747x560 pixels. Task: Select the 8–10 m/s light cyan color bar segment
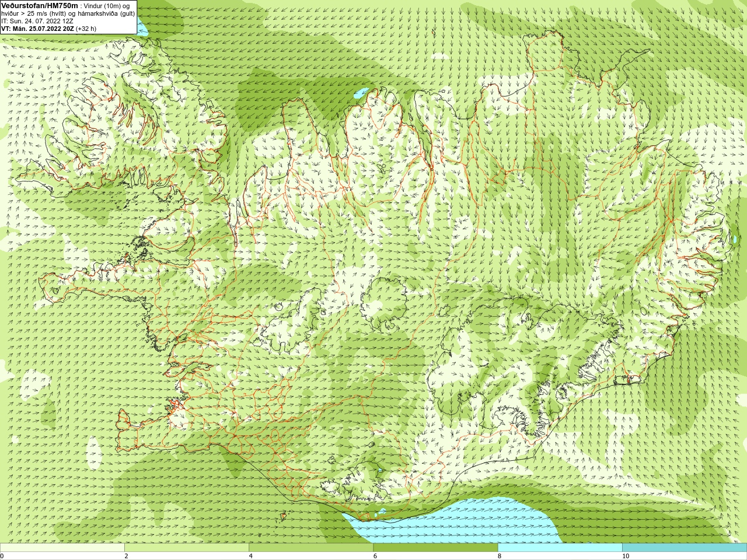[x=560, y=548]
